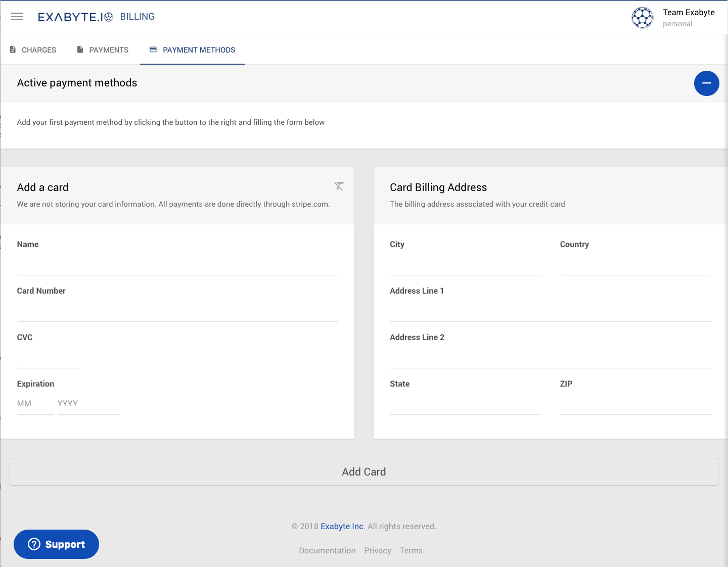Select the credit card icon beside PAYMENT METHODS
The height and width of the screenshot is (567, 728).
coord(152,49)
